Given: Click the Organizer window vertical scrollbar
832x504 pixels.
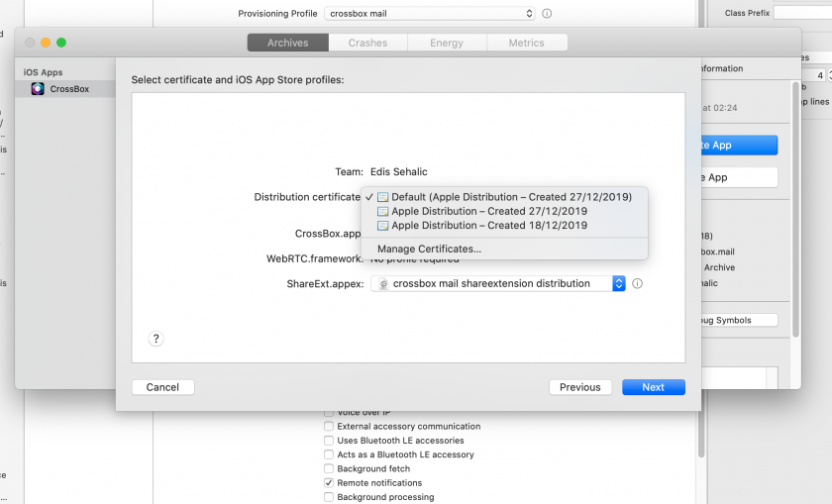Looking at the screenshot, I should [795, 209].
